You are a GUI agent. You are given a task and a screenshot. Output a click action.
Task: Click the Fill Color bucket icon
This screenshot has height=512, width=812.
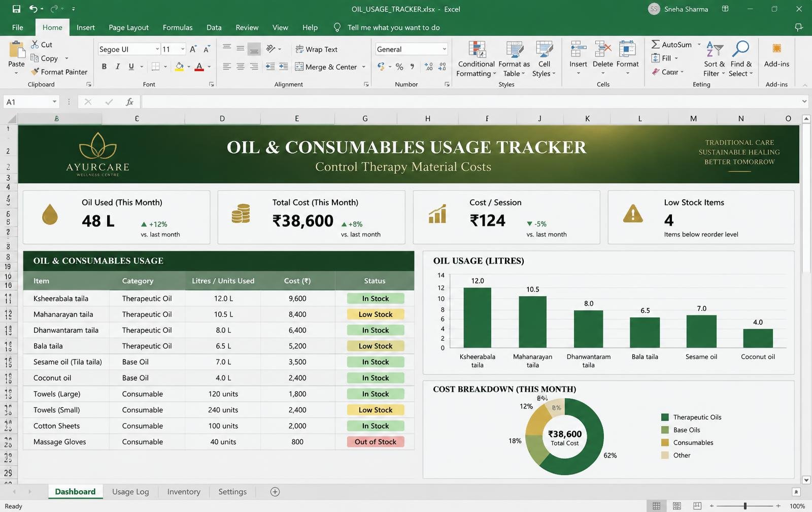click(179, 67)
